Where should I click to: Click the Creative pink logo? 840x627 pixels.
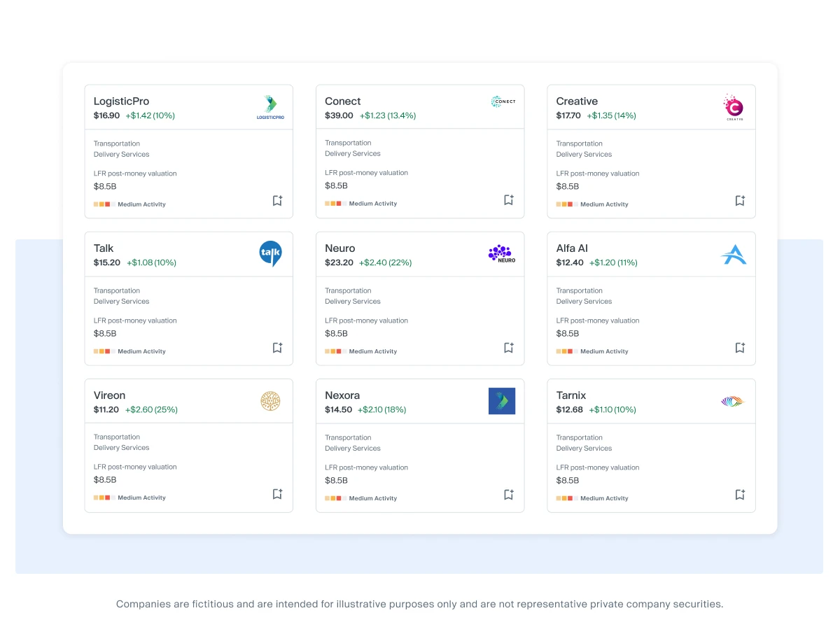point(734,108)
